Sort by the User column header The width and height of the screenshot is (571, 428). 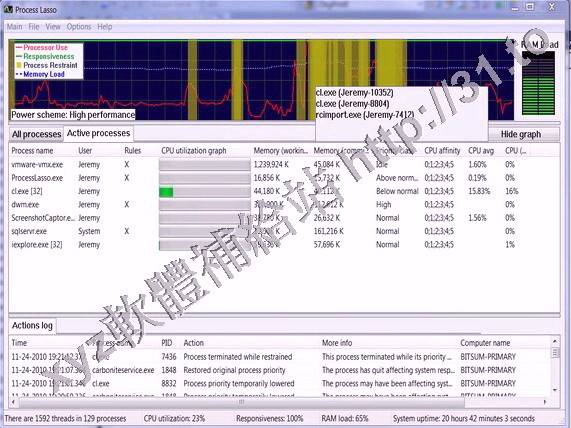click(85, 150)
